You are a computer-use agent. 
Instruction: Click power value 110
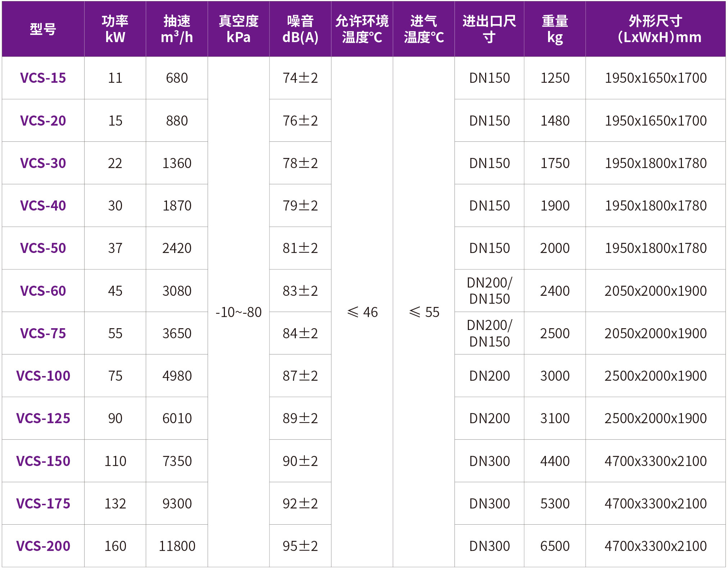pos(115,461)
